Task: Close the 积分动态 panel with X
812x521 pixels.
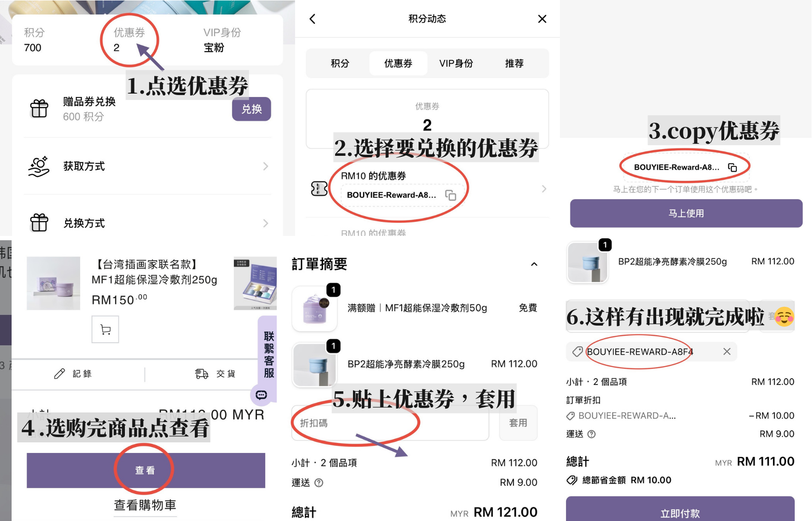Action: (542, 19)
